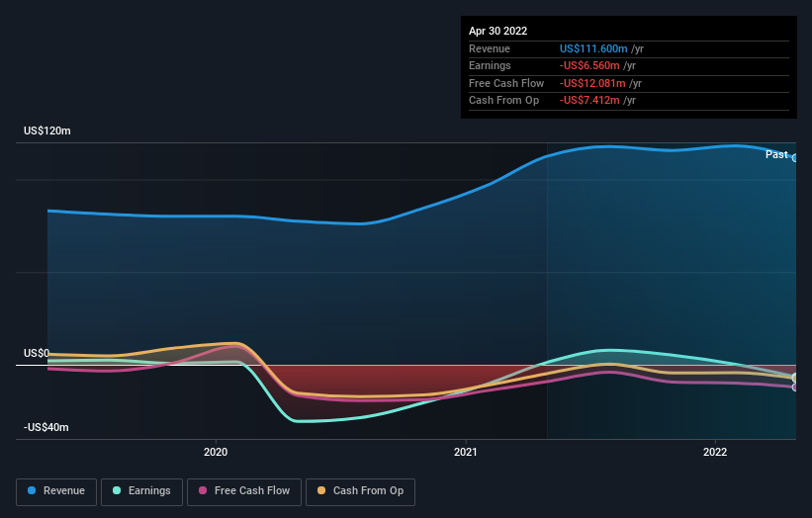Screen dimensions: 812x518
Task: Click the -US$6.560m earnings value
Action: coord(589,65)
